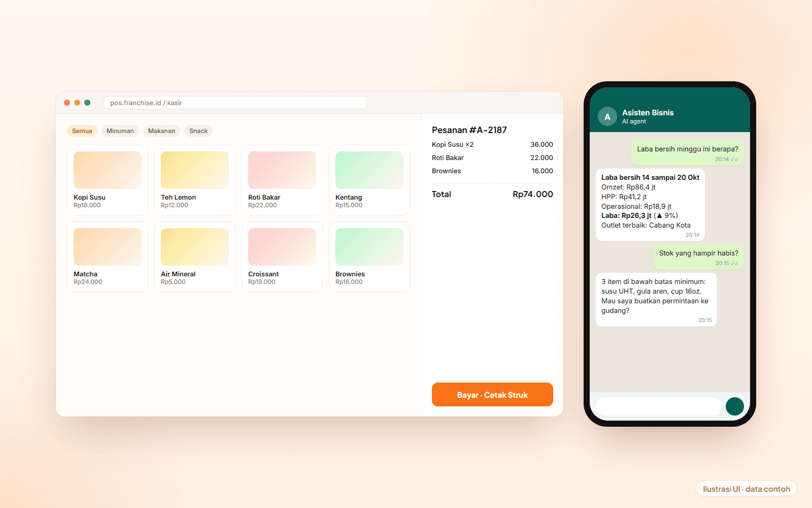The width and height of the screenshot is (812, 508).
Task: Click the yellow minimize window dot
Action: point(77,103)
